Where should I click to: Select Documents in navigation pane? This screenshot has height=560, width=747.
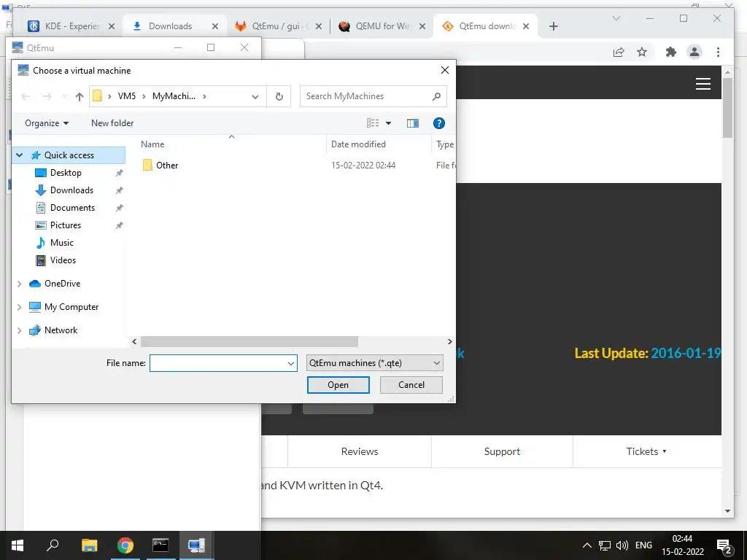72,208
